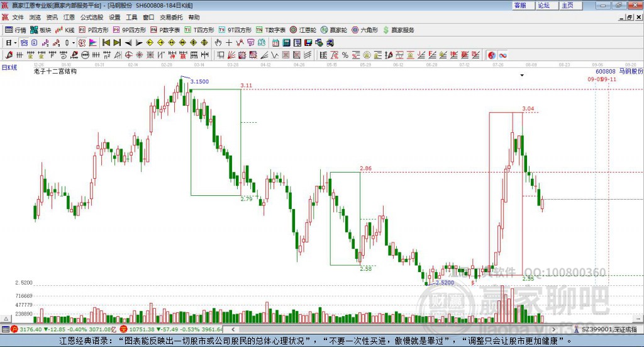Open the T数字表 tool
Screen dimensions: 644x347
click(270, 30)
